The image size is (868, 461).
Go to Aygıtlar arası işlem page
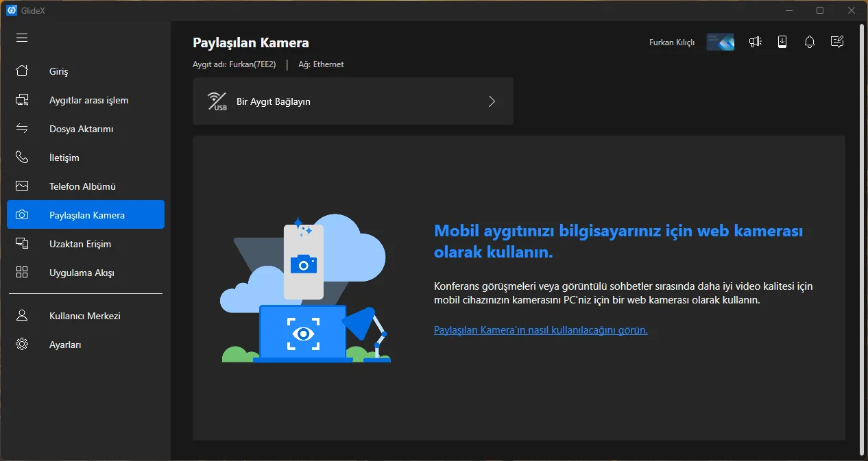tap(89, 100)
